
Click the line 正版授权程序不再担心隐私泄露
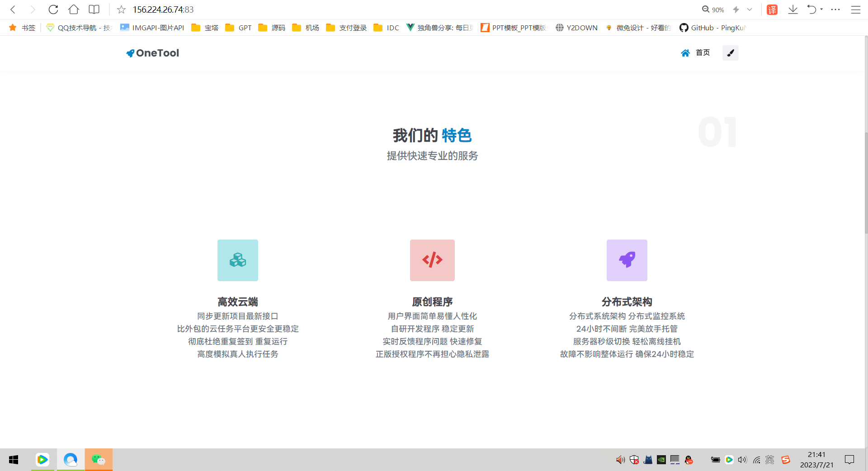click(432, 354)
